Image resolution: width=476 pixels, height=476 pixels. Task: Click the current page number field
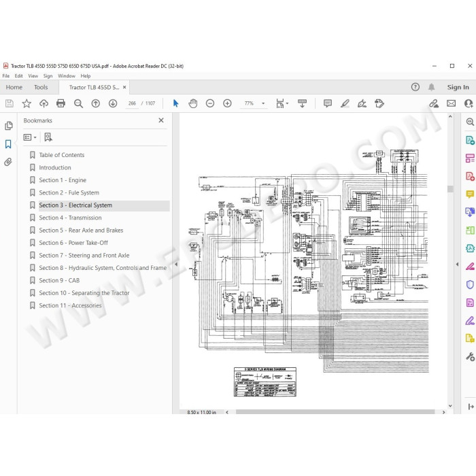click(x=132, y=103)
